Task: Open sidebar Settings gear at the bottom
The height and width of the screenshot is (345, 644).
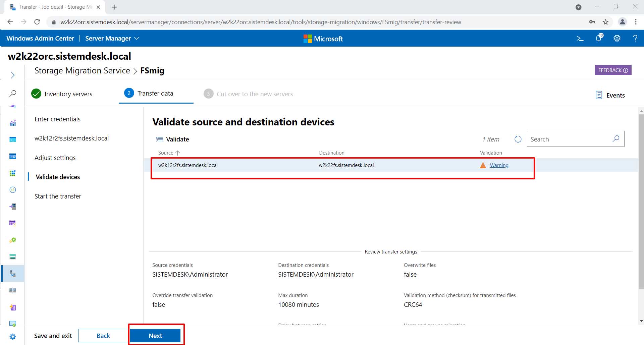Action: point(13,337)
